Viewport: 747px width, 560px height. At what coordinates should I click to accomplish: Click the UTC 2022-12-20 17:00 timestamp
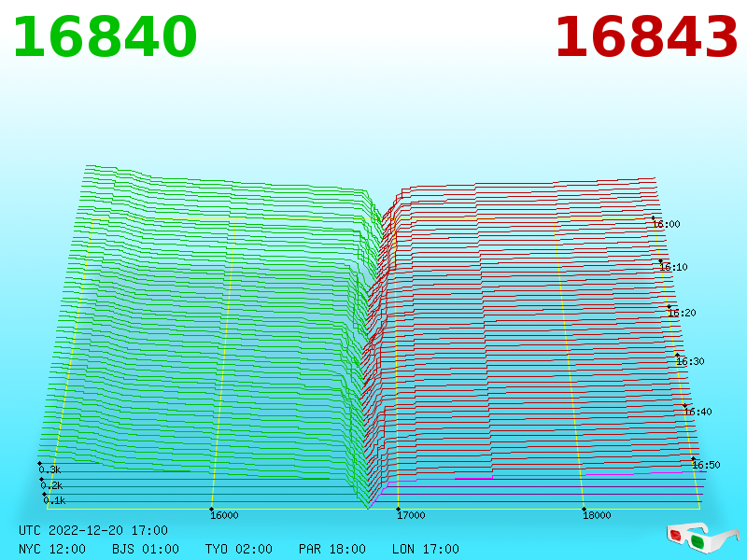(x=93, y=530)
